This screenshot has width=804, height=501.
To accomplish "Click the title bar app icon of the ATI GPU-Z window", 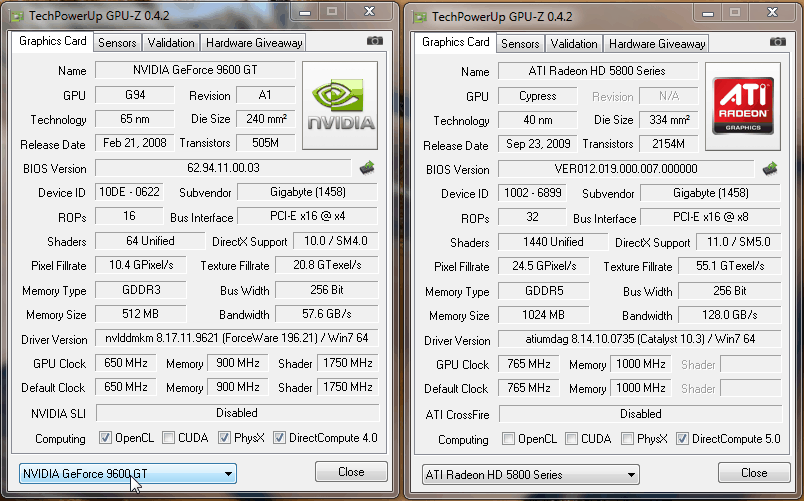I will (x=420, y=17).
